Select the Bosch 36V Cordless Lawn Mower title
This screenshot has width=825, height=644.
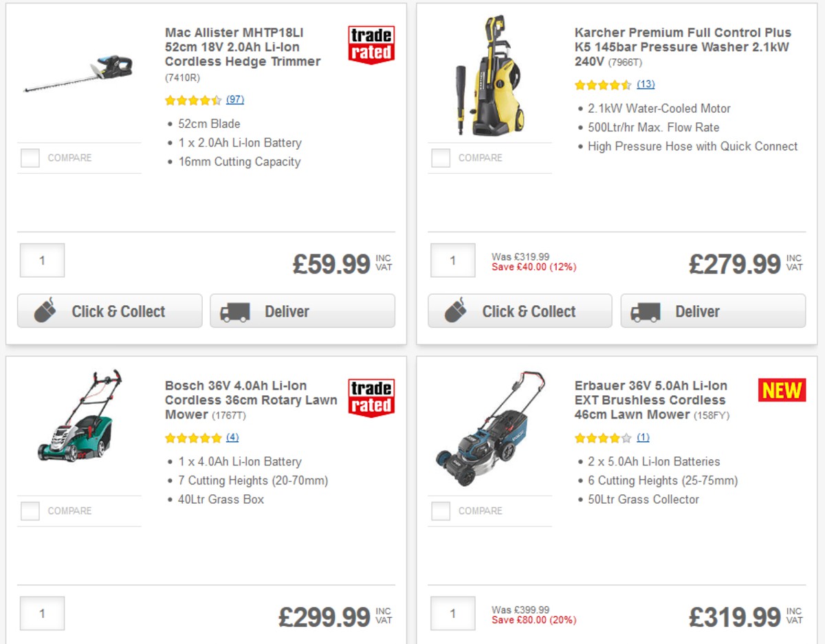(247, 400)
